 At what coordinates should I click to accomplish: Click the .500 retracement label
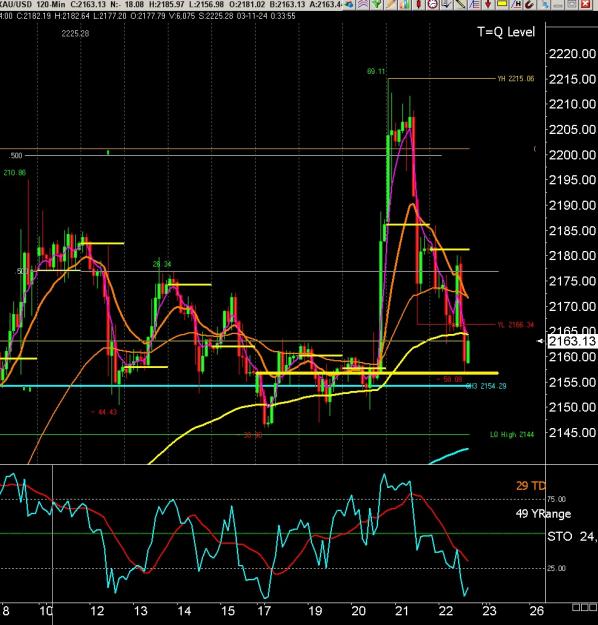16,155
